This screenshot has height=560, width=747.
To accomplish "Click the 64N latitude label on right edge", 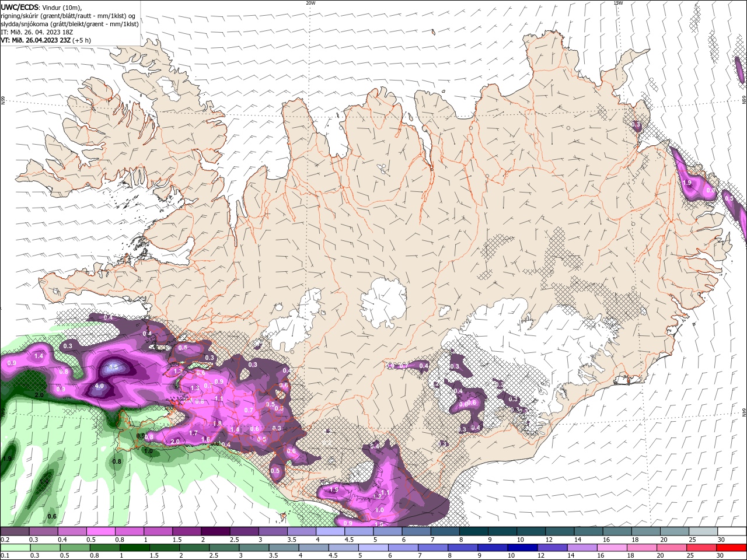I will (x=744, y=412).
